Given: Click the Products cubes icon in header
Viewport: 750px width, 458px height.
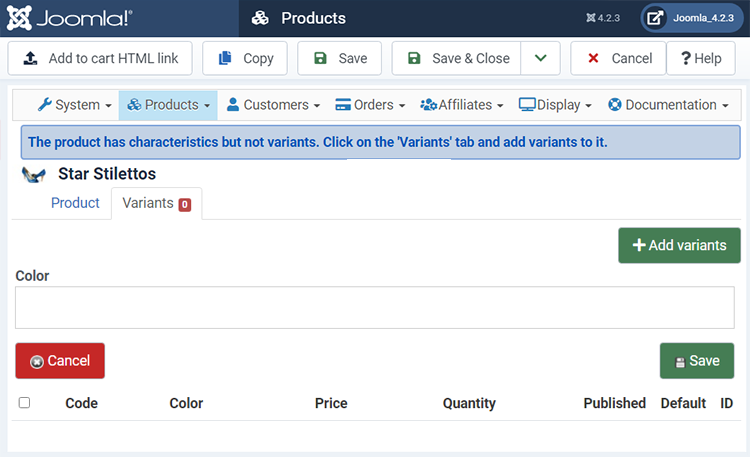Looking at the screenshot, I should 260,18.
